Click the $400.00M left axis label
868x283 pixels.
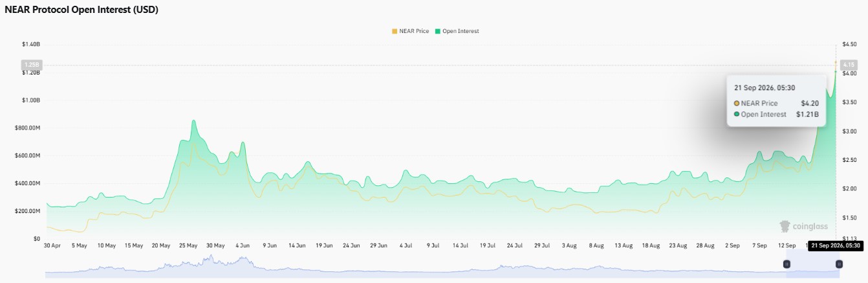click(27, 183)
